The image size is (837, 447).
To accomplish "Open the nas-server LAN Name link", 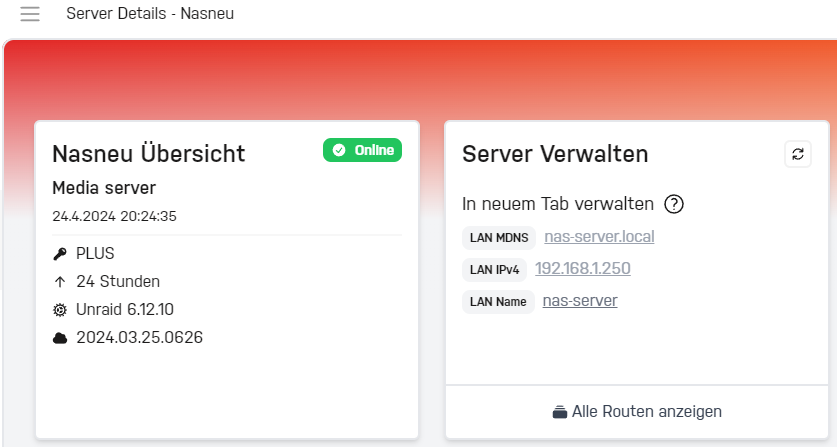I will (x=580, y=301).
